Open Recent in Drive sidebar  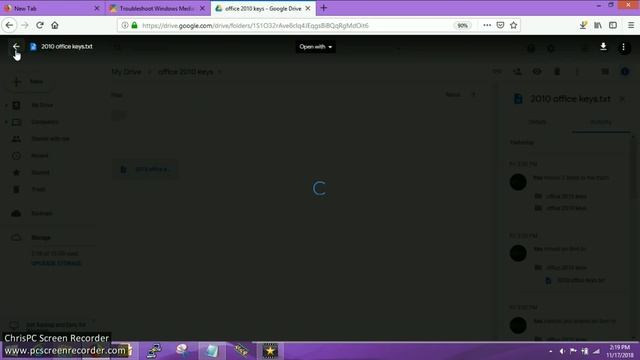click(40, 156)
